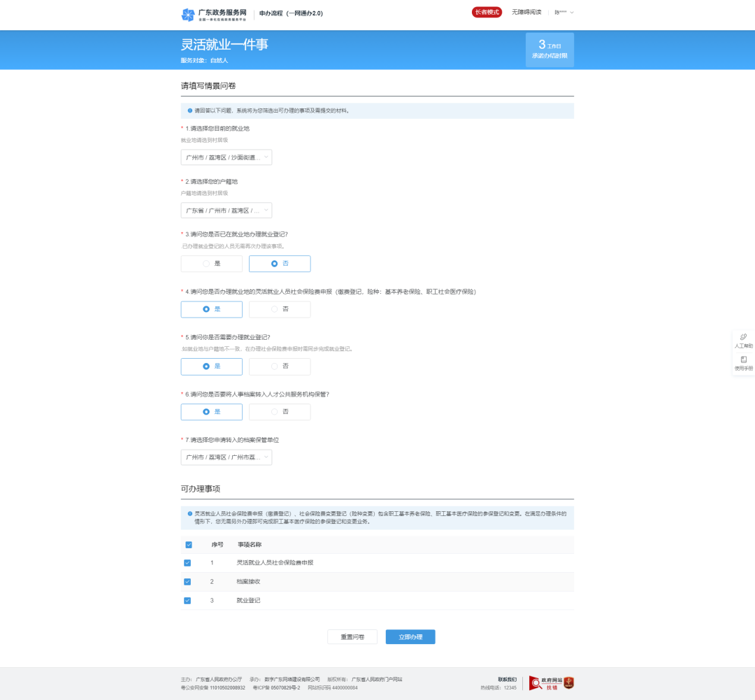Click the 重置问卷 button
The height and width of the screenshot is (700, 755).
tap(352, 637)
